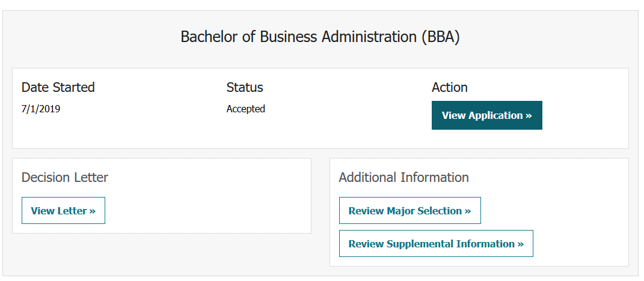
Task: Select the 7/1/2019 start date value
Action: (x=41, y=109)
